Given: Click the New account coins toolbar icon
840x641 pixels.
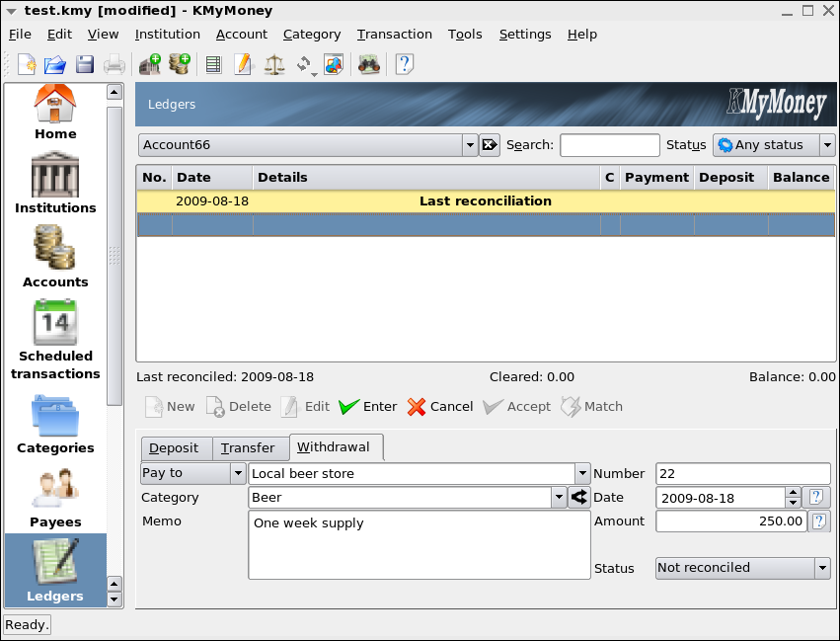Looking at the screenshot, I should point(179,65).
